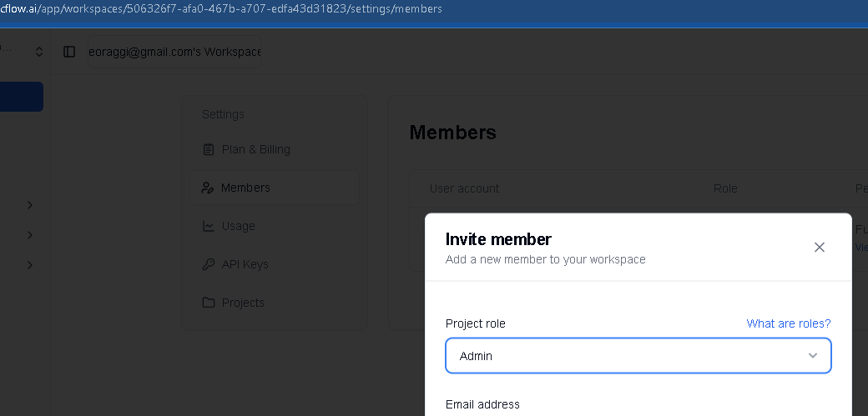Open the workspace switcher up-down chevron
Screen dimensions: 868x416
click(38, 52)
